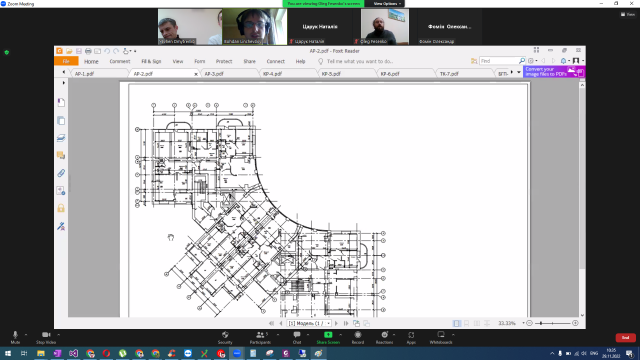
Task: Click the Convert image files to PDFs banner
Action: (x=554, y=72)
